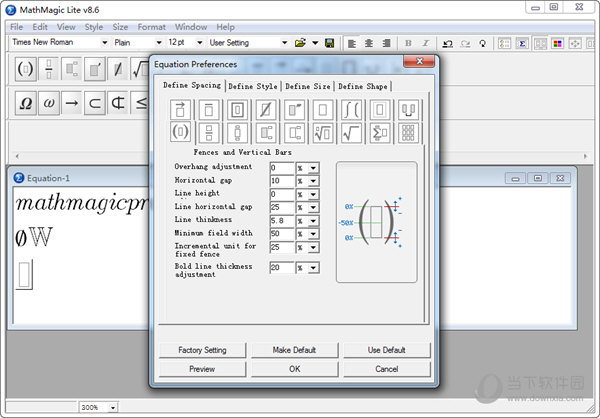Viewport: 600px width, 418px height.
Task: Open the Times New Roman font dropdown
Action: (104, 42)
